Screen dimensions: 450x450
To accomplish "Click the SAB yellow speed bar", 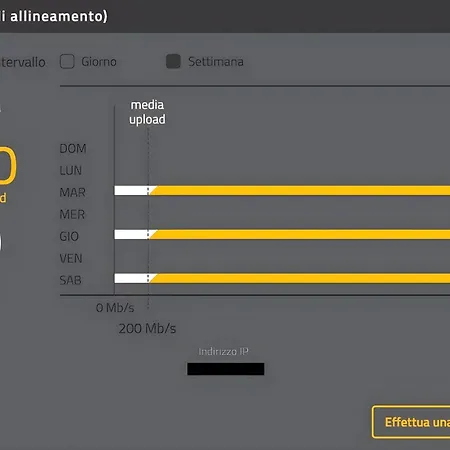I will (x=300, y=278).
